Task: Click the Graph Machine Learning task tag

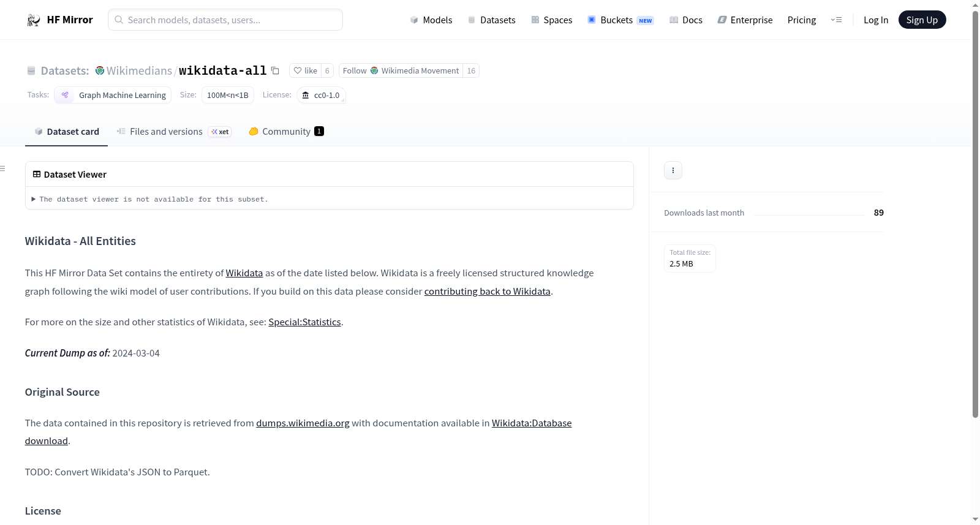Action: [x=113, y=96]
